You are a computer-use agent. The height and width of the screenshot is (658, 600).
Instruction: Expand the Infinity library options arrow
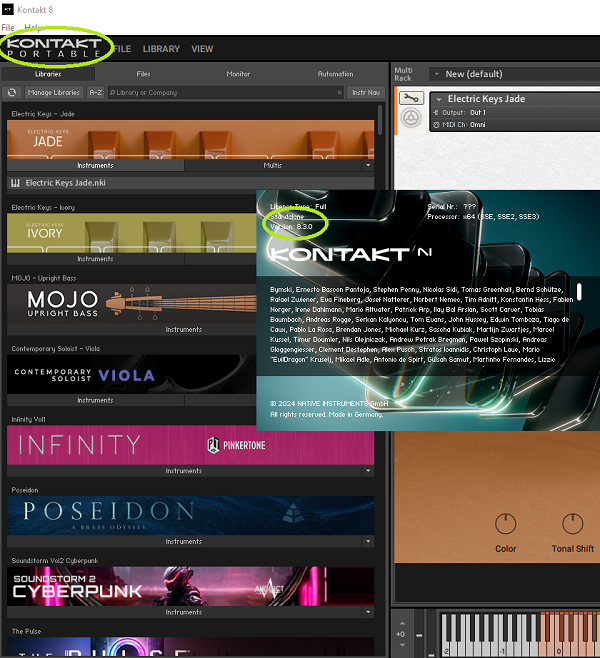pos(368,471)
